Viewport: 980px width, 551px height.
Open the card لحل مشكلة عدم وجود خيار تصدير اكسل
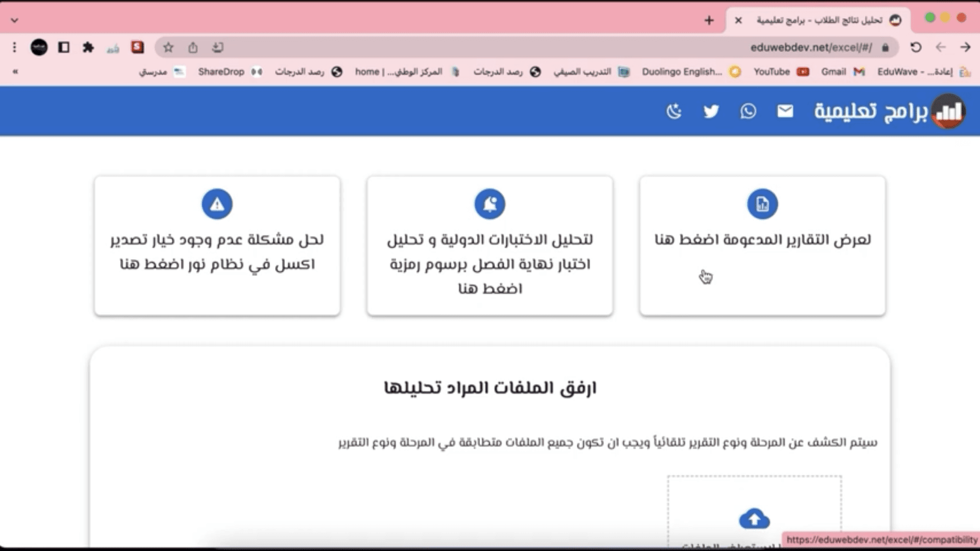point(217,245)
